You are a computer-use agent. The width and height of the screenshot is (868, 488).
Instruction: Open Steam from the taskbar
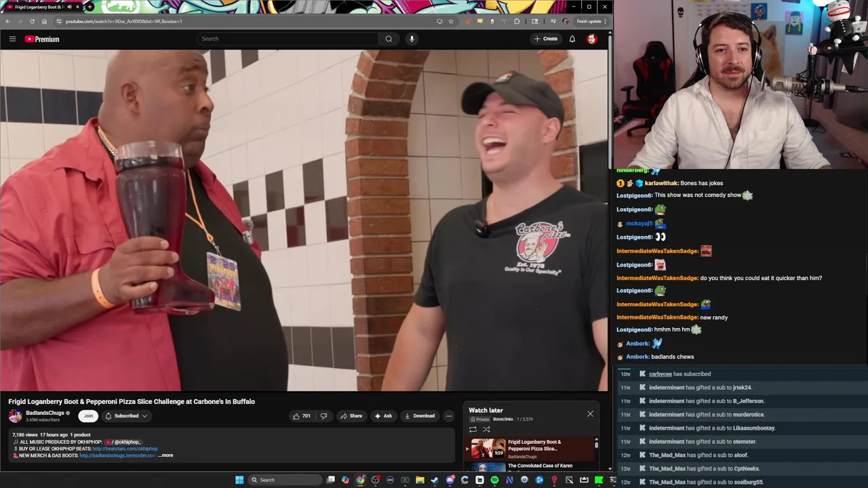click(x=435, y=480)
